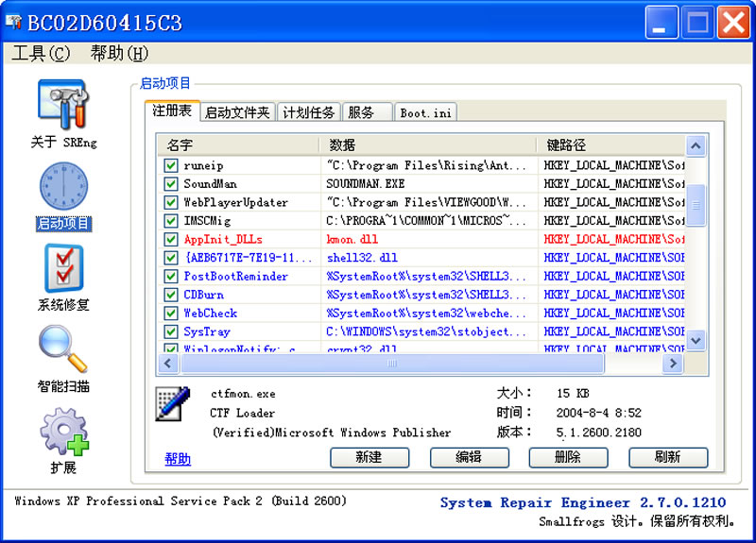Open the 工具(C) menu
This screenshot has width=756, height=543.
[41, 53]
